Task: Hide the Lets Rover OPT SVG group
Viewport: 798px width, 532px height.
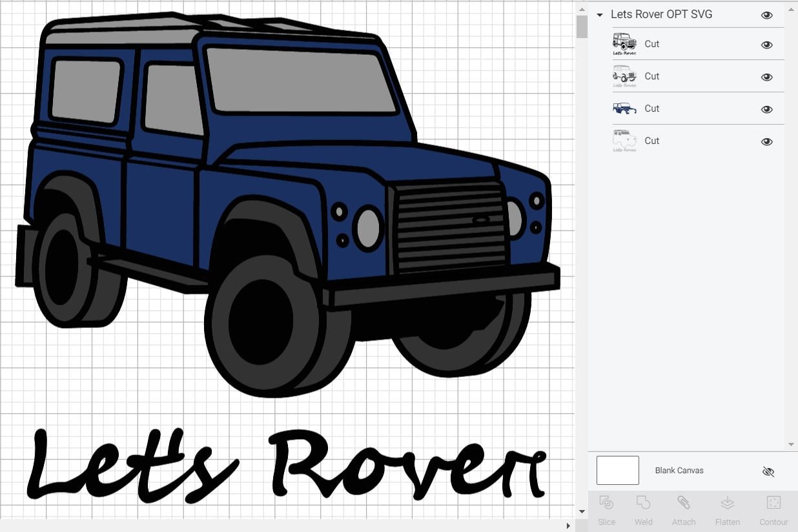Action: (766, 14)
